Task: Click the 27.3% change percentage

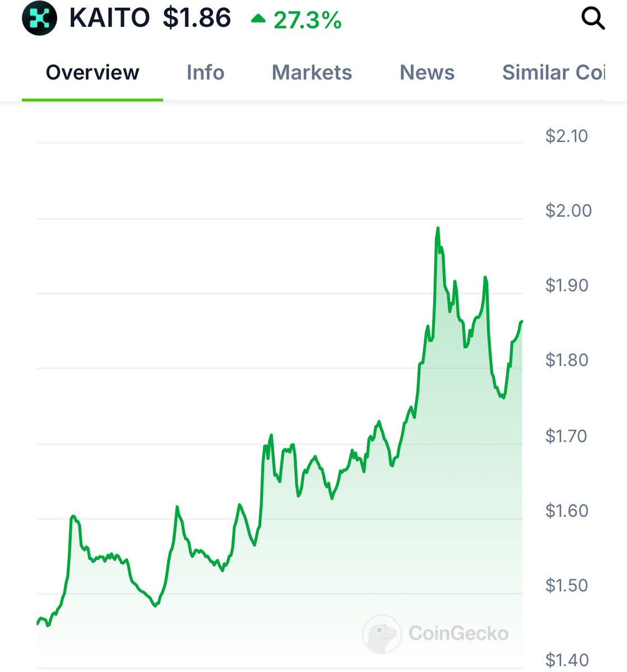Action: click(307, 20)
